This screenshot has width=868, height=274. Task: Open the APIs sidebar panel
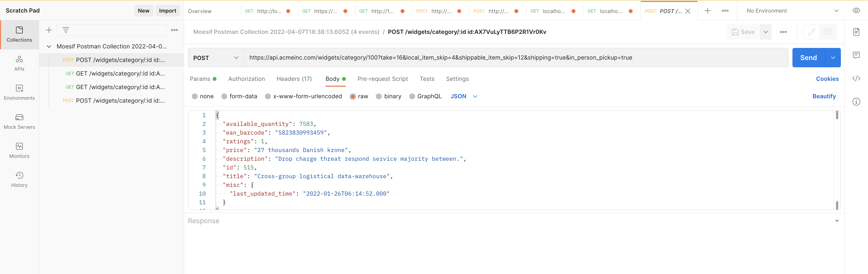pos(19,64)
